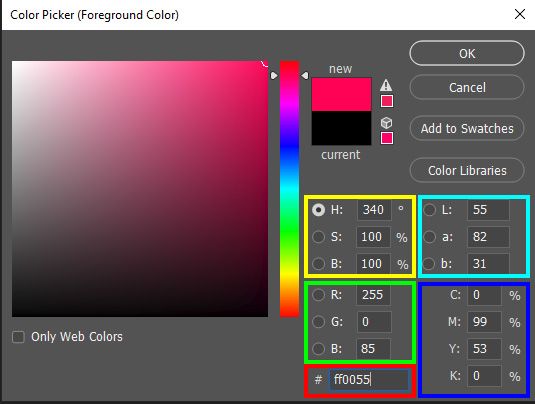Click the current black color swatch

coord(341,128)
